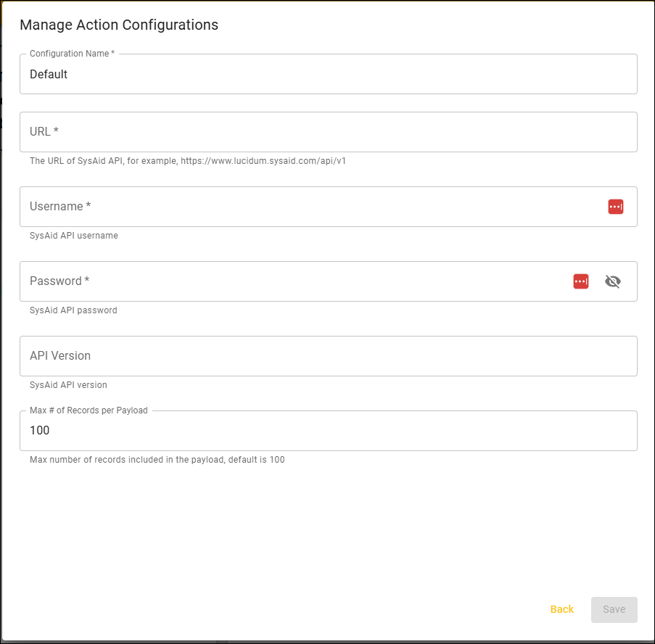The image size is (655, 644).
Task: Click the value 100 in the records field
Action: 40,431
